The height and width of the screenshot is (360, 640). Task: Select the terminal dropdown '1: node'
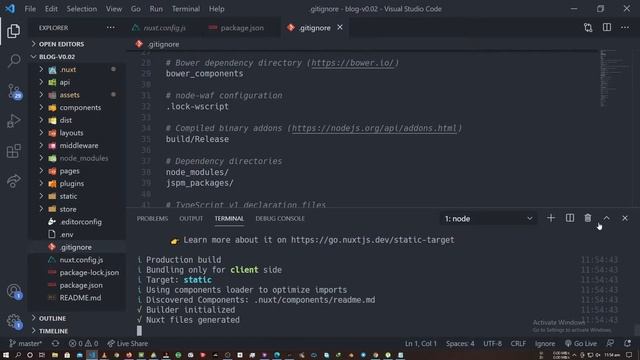click(488, 219)
